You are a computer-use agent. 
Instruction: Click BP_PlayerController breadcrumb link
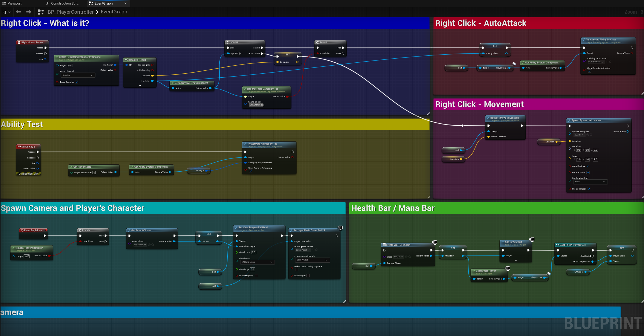(71, 12)
